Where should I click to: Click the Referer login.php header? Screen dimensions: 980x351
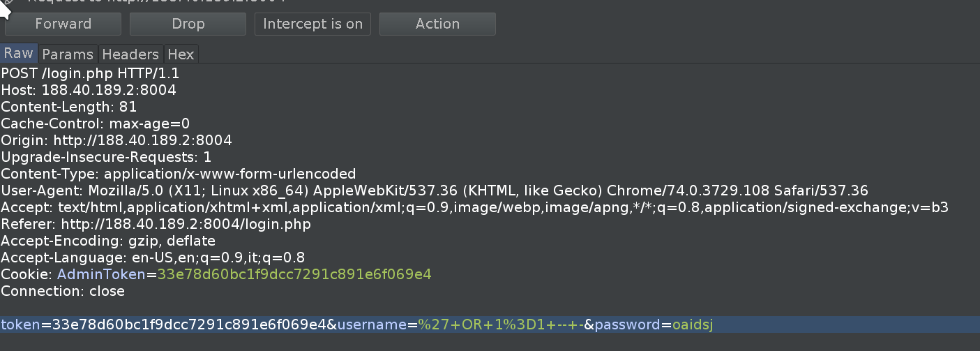[x=156, y=224]
